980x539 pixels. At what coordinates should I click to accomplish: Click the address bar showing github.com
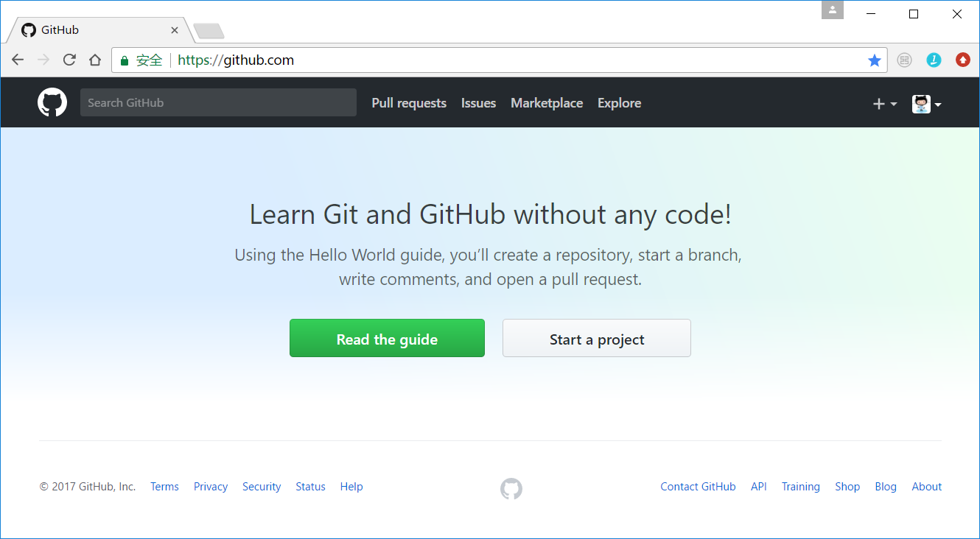[500, 60]
